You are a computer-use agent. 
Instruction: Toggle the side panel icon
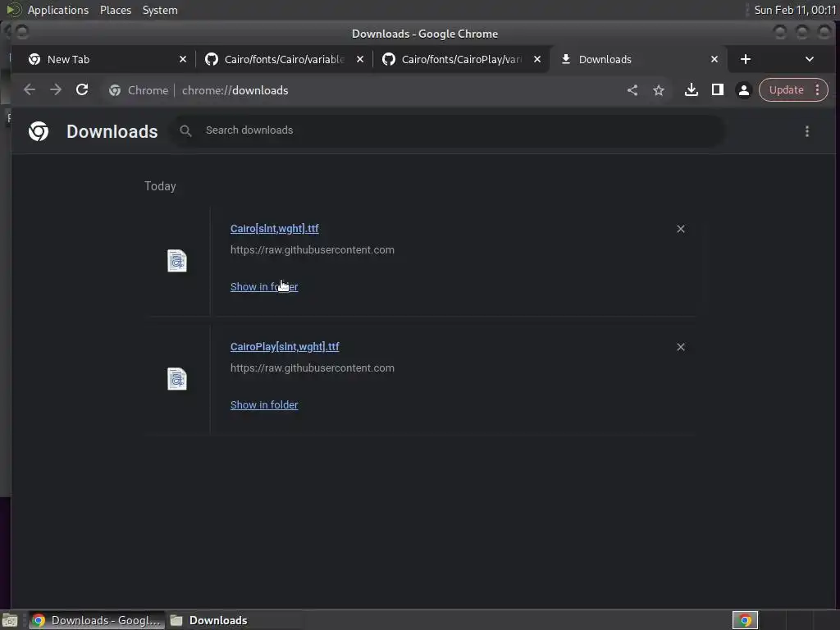[717, 90]
